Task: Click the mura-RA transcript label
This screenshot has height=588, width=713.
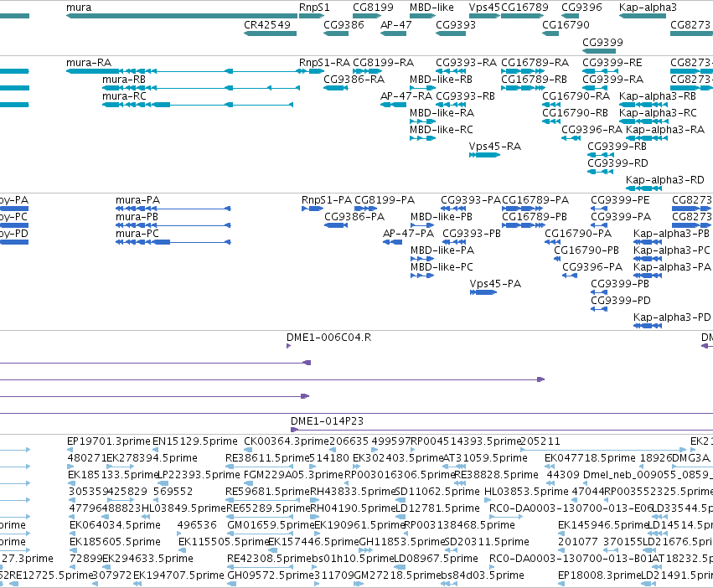Action: click(x=89, y=62)
